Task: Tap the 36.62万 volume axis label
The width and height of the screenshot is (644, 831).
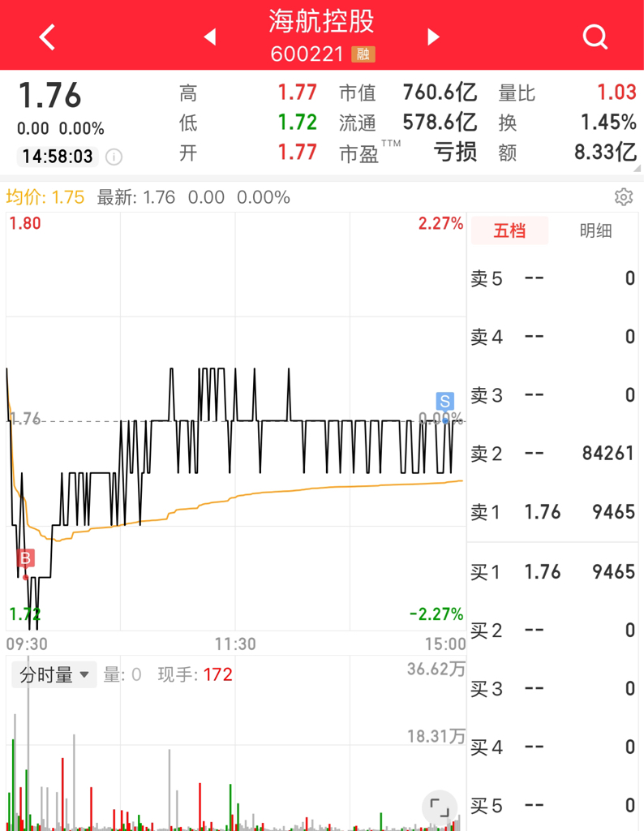Action: pos(436,669)
